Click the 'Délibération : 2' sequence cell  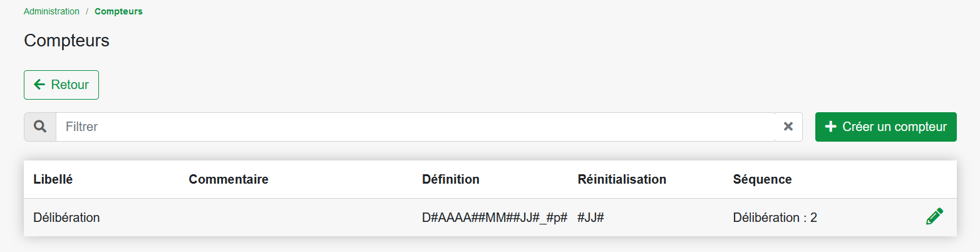coord(775,218)
